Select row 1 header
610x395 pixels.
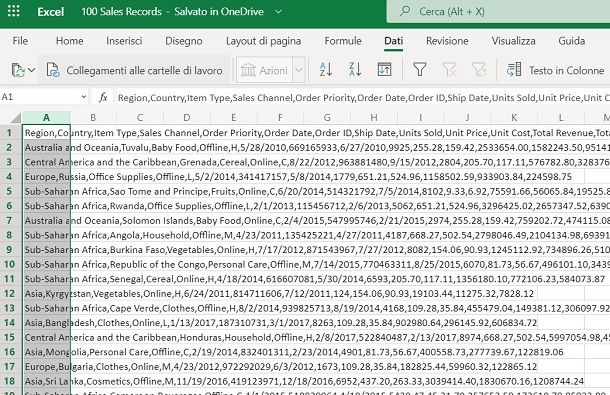click(11, 133)
